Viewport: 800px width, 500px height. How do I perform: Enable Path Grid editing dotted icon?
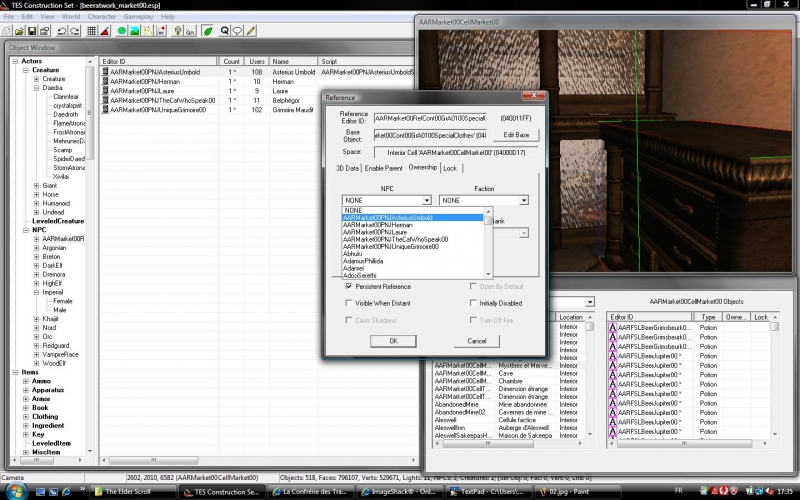tap(147, 31)
